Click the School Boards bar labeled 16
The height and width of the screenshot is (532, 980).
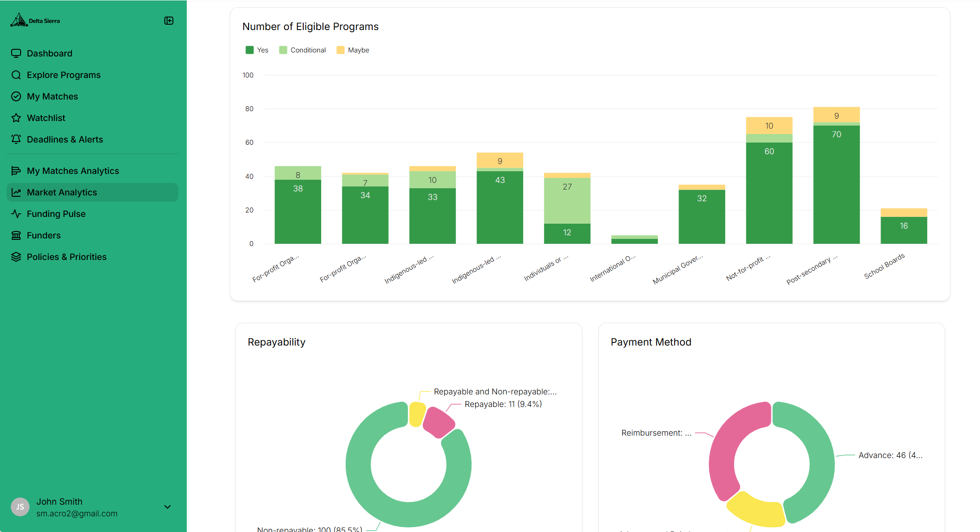coord(904,230)
